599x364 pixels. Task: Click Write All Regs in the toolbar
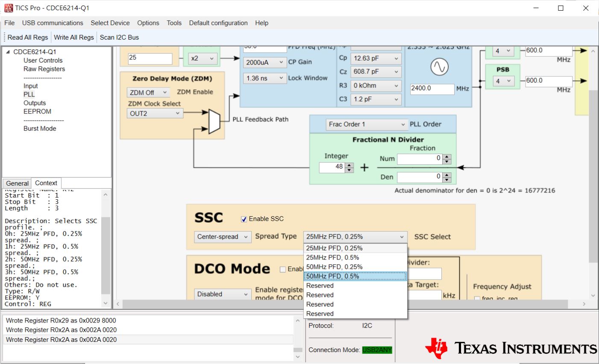click(x=74, y=38)
